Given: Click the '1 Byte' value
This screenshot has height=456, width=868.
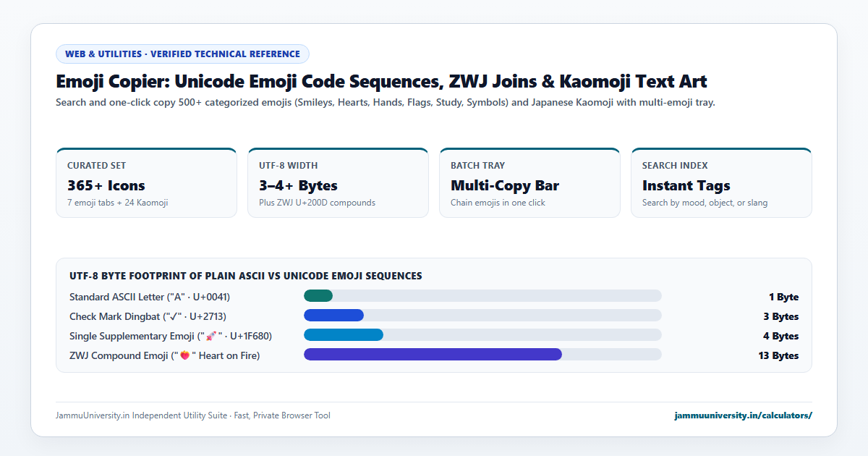Looking at the screenshot, I should coord(784,297).
